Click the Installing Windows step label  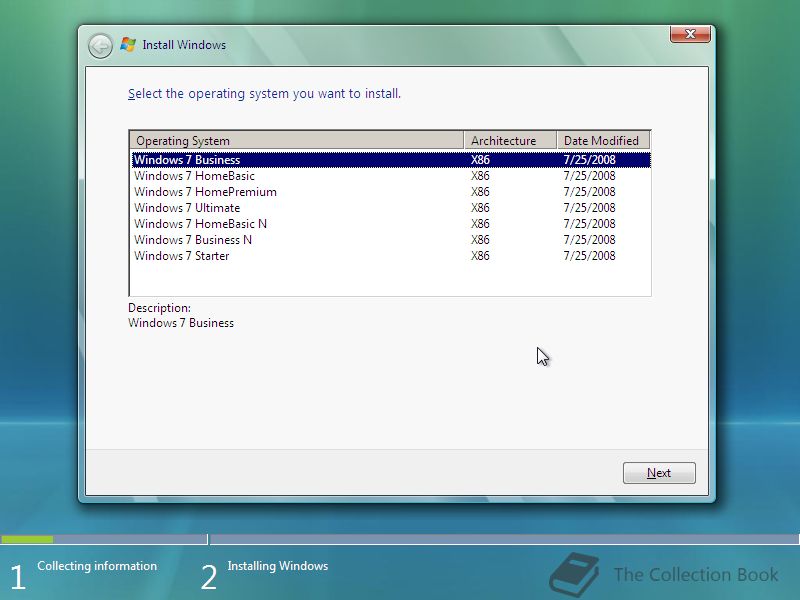click(x=278, y=566)
